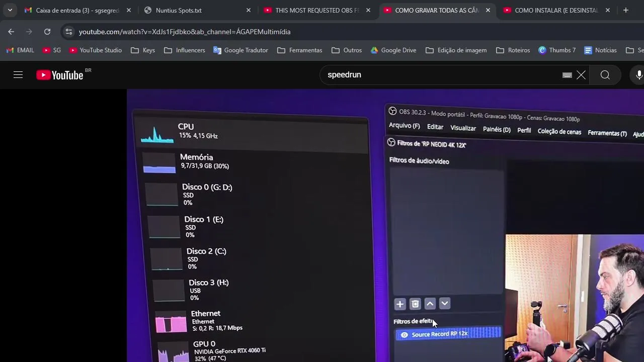Screen dimensions: 644x362
Task: Open OBS Perfil menu
Action: tap(524, 131)
